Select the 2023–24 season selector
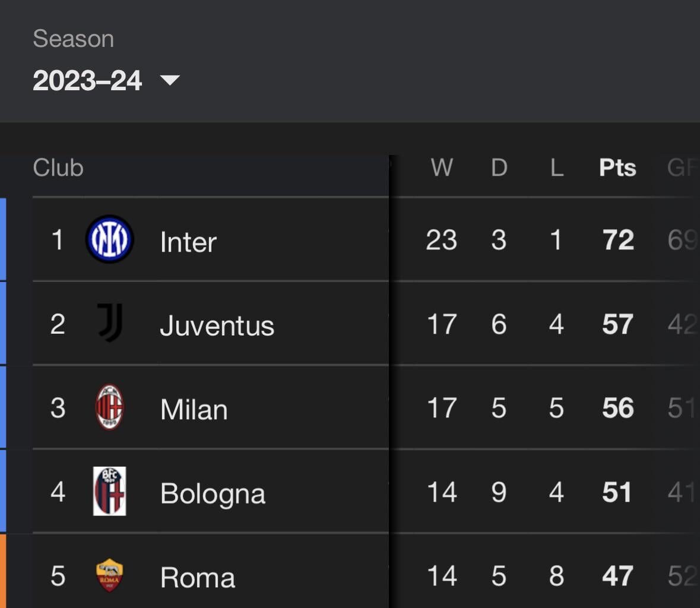The height and width of the screenshot is (608, 700). tap(87, 81)
